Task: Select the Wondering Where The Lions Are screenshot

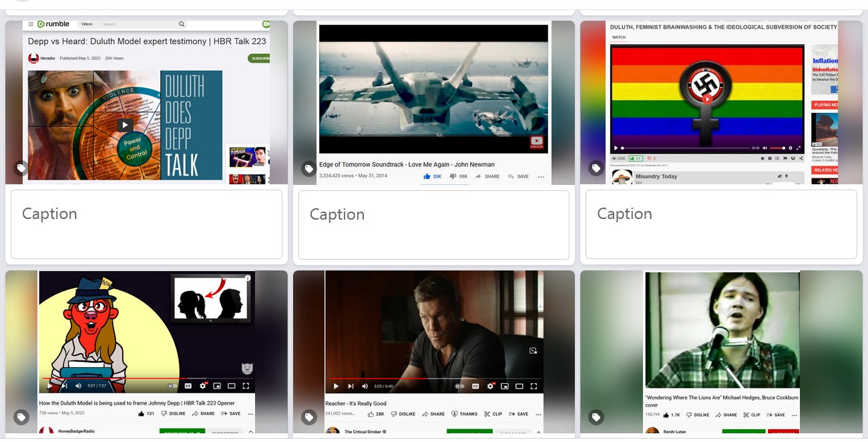Action: tap(721, 352)
